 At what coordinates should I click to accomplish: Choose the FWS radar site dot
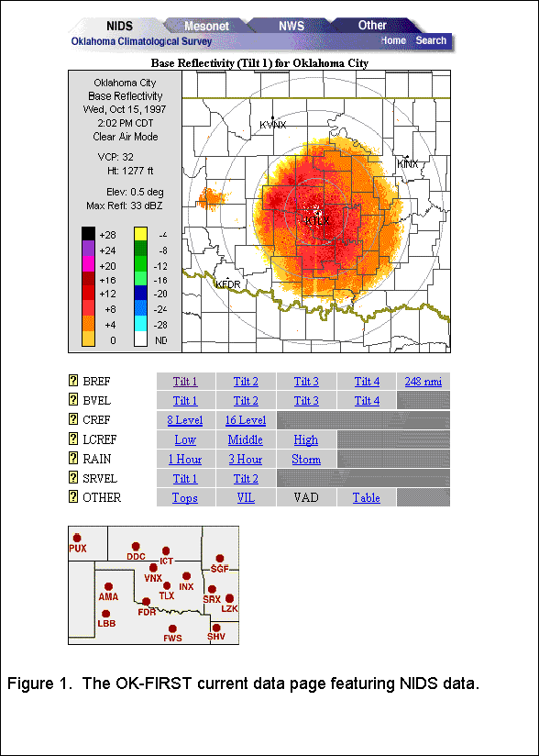click(x=172, y=628)
